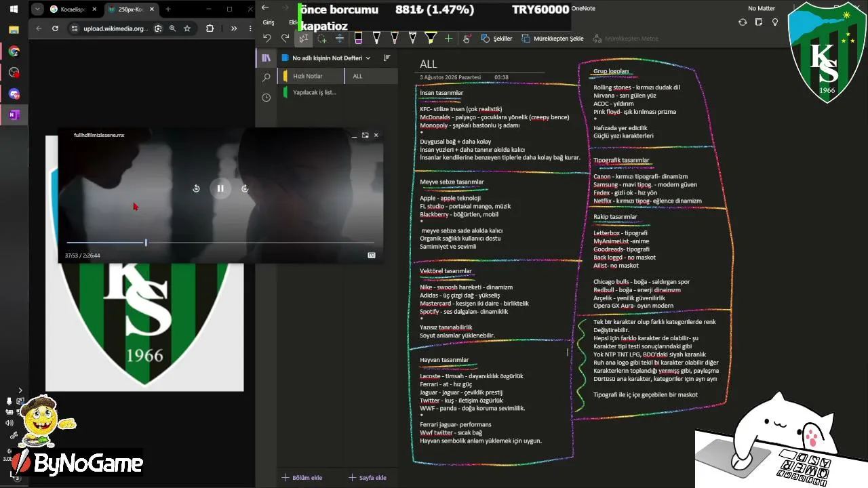
Task: Open Chrome extensions puzzle icon
Action: [x=210, y=28]
